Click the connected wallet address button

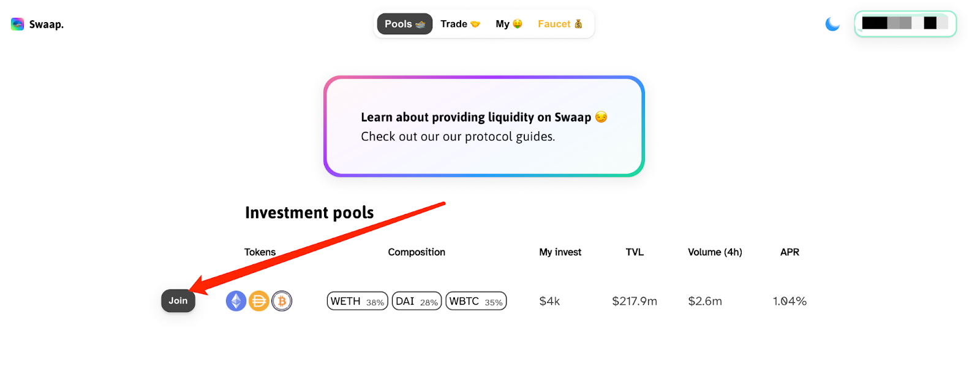[905, 23]
